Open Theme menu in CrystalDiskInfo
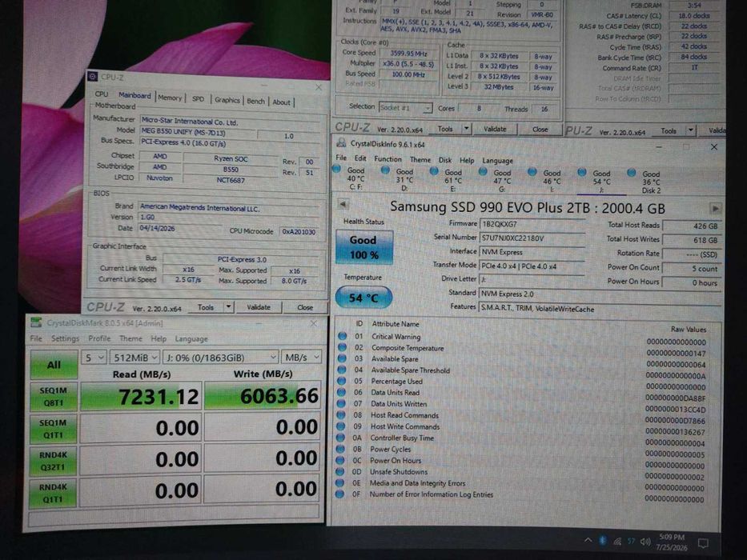This screenshot has width=747, height=560. [x=420, y=159]
